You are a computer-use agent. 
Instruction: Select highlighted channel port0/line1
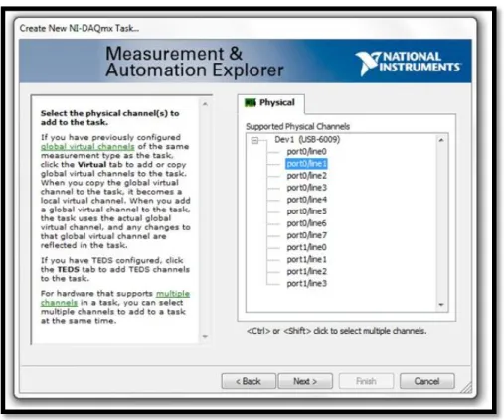306,164
